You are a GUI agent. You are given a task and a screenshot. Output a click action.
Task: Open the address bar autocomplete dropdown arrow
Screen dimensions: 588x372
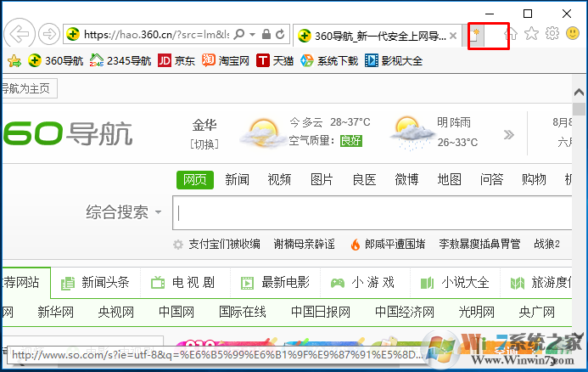(252, 35)
